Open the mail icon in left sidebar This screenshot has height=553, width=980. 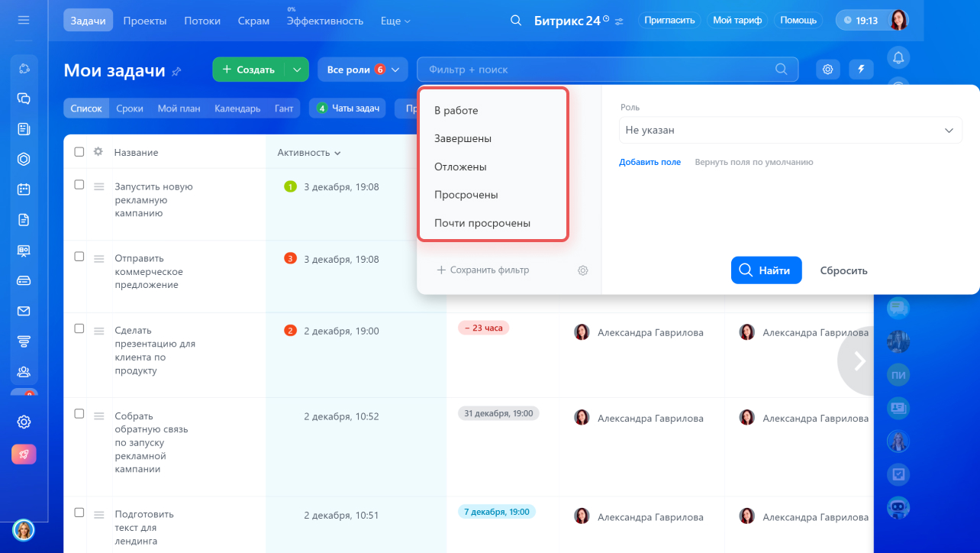(x=24, y=311)
